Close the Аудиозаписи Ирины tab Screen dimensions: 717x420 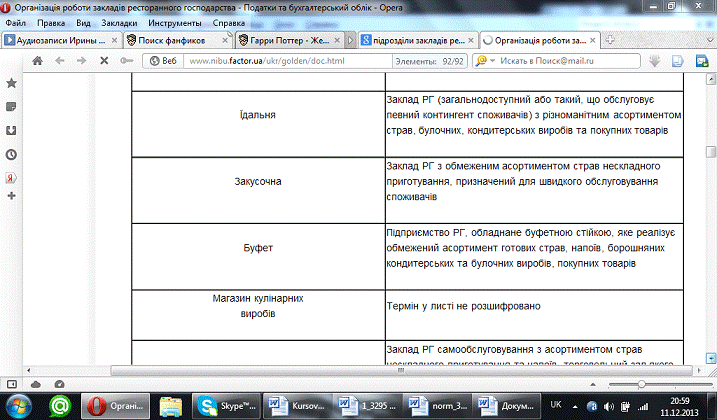(x=114, y=41)
